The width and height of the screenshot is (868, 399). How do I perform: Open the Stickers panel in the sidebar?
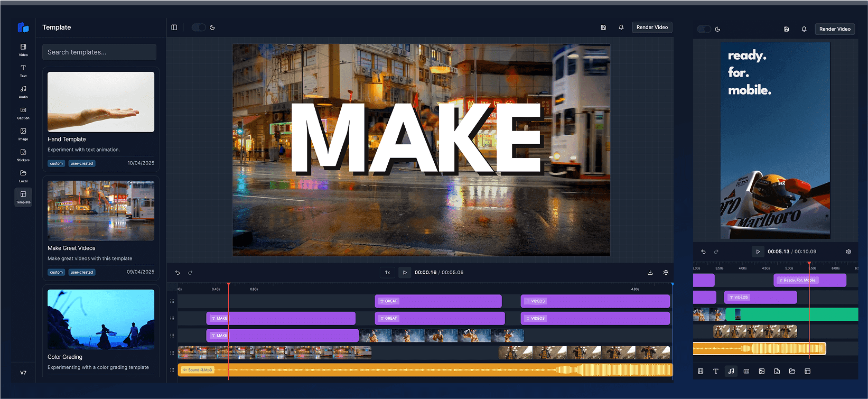point(23,155)
